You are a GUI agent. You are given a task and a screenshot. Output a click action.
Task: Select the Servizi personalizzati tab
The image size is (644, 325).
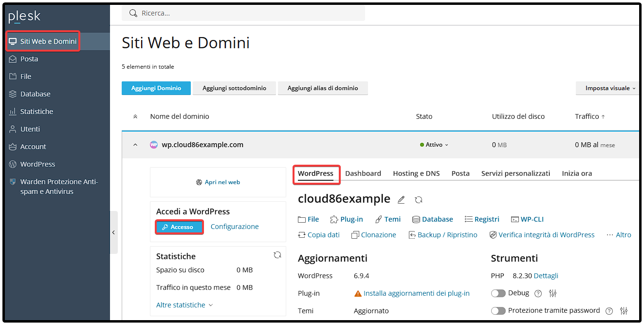click(x=515, y=173)
